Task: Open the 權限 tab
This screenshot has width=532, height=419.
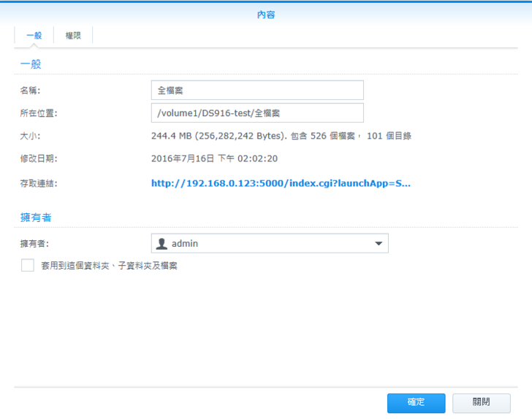Action: point(73,35)
